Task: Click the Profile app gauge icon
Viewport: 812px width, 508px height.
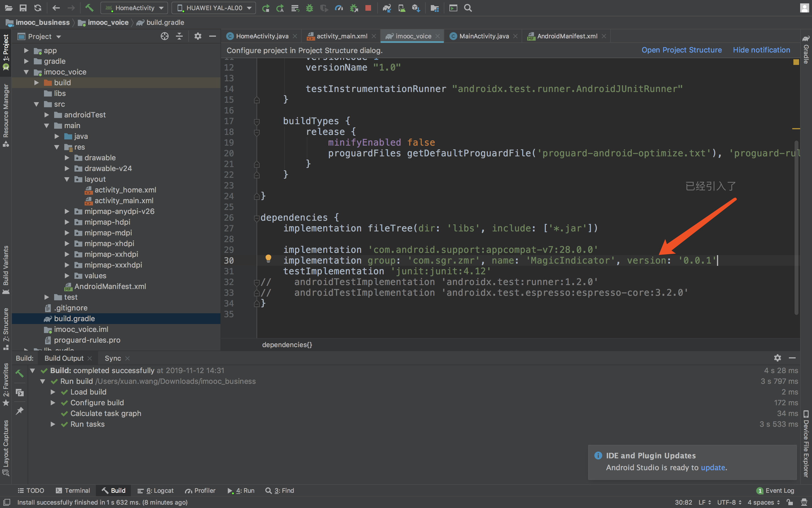Action: point(339,8)
